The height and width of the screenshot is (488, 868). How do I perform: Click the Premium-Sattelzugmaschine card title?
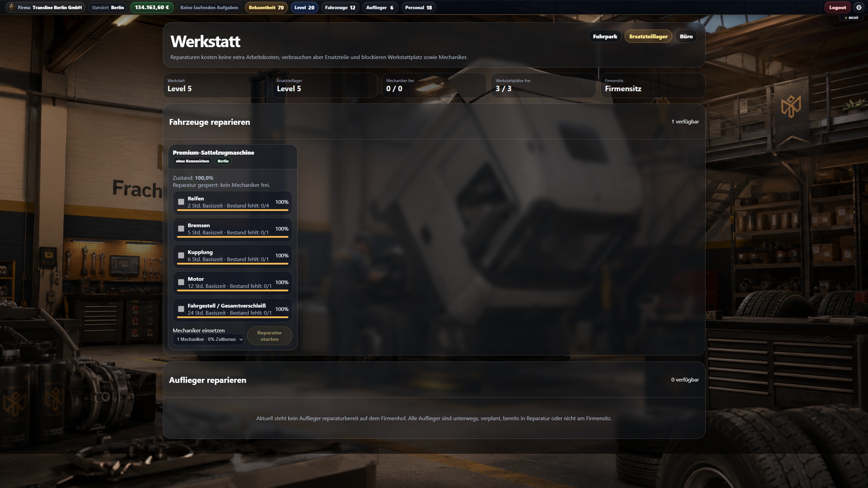[x=213, y=153]
